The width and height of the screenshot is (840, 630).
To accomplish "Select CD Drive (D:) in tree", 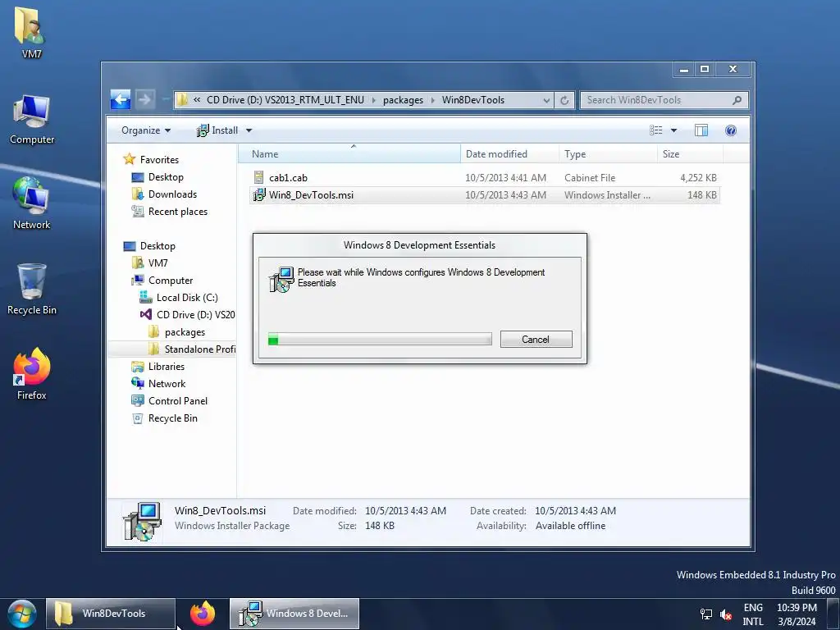I will (195, 314).
